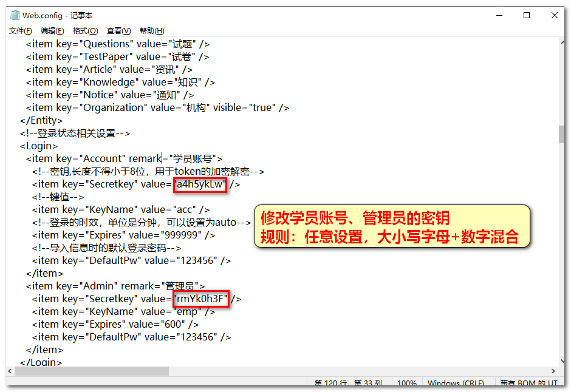Open the 编辑(E) menu

point(52,31)
